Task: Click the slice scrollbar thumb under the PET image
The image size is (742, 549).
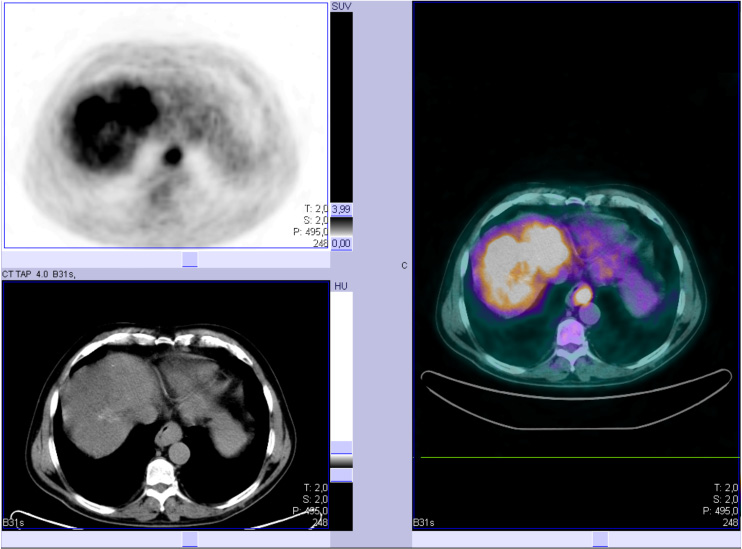Action: pyautogui.click(x=190, y=259)
